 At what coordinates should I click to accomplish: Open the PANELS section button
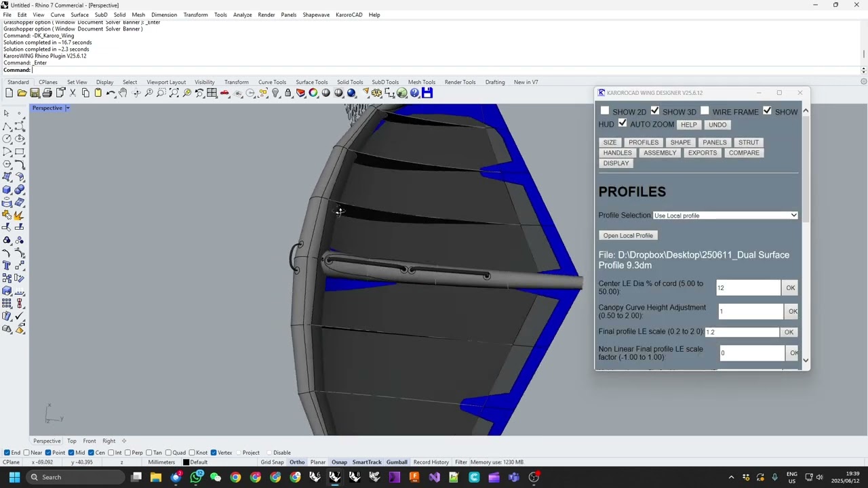714,142
